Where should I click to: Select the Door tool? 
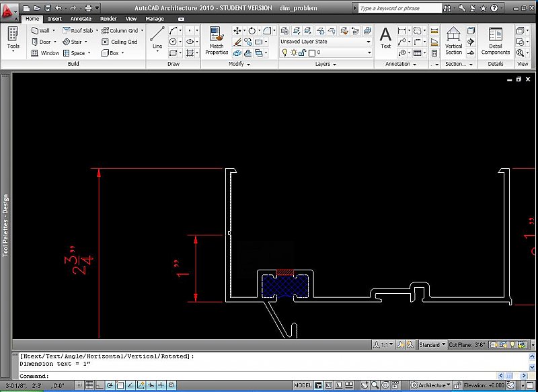[x=45, y=40]
